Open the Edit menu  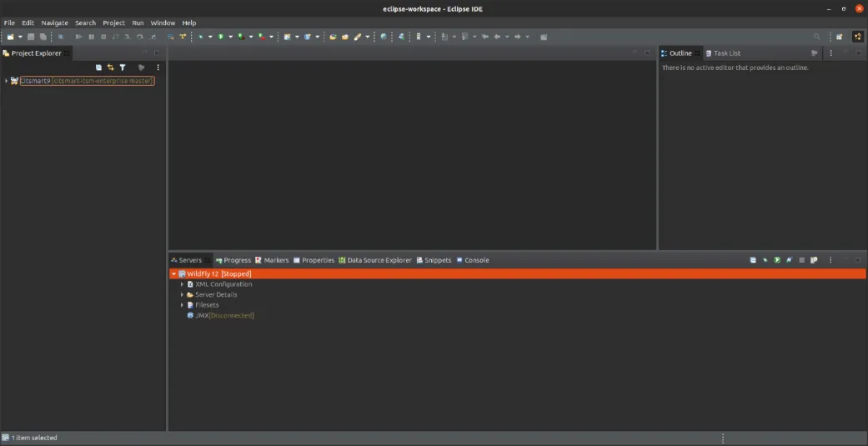pos(28,23)
